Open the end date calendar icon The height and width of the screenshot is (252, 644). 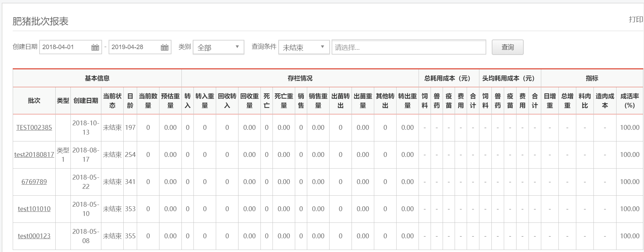(165, 47)
